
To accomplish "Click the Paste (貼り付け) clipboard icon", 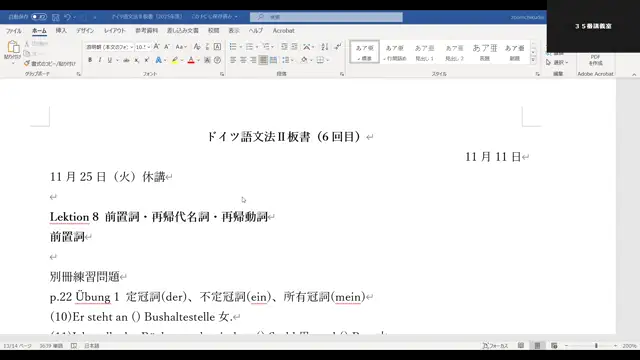I will 13,47.
